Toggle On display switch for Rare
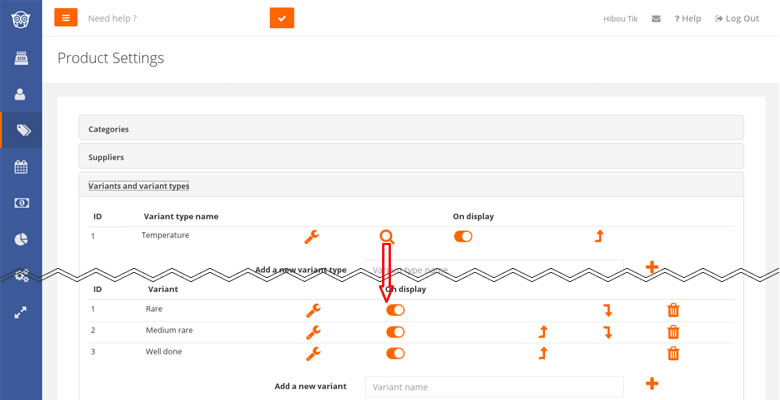Screen dimensions: 780x400 click(395, 310)
